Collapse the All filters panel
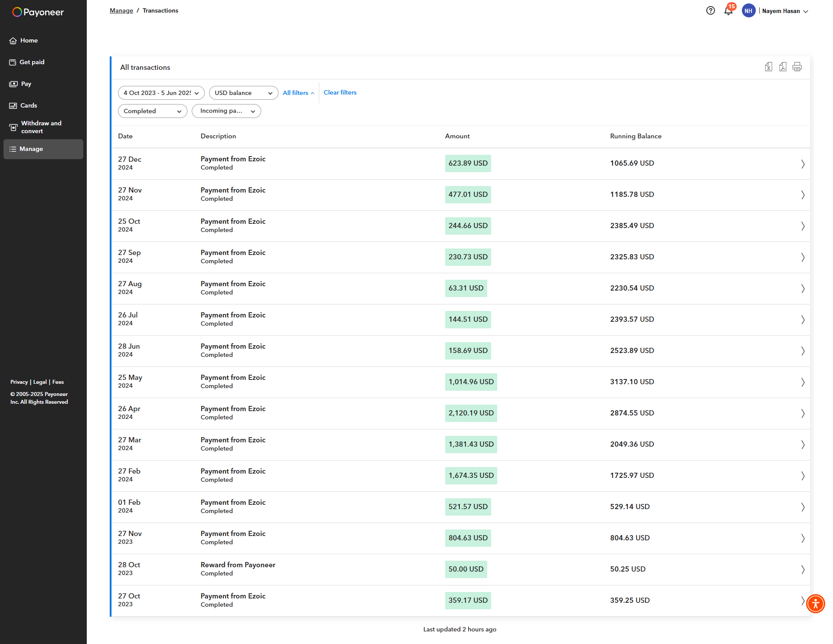This screenshot has height=644, width=833. coord(298,93)
